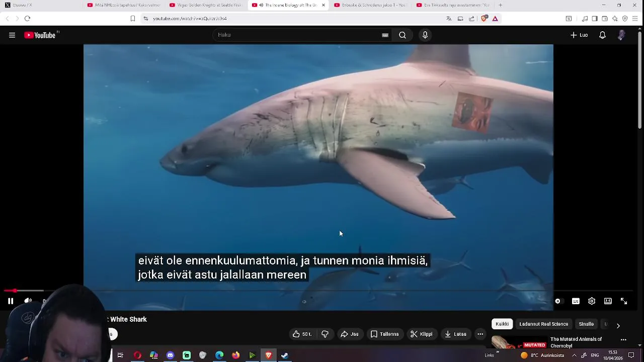Screen dimensions: 644x362
Task: Open the on-screen keyboard in search box
Action: coord(385,35)
